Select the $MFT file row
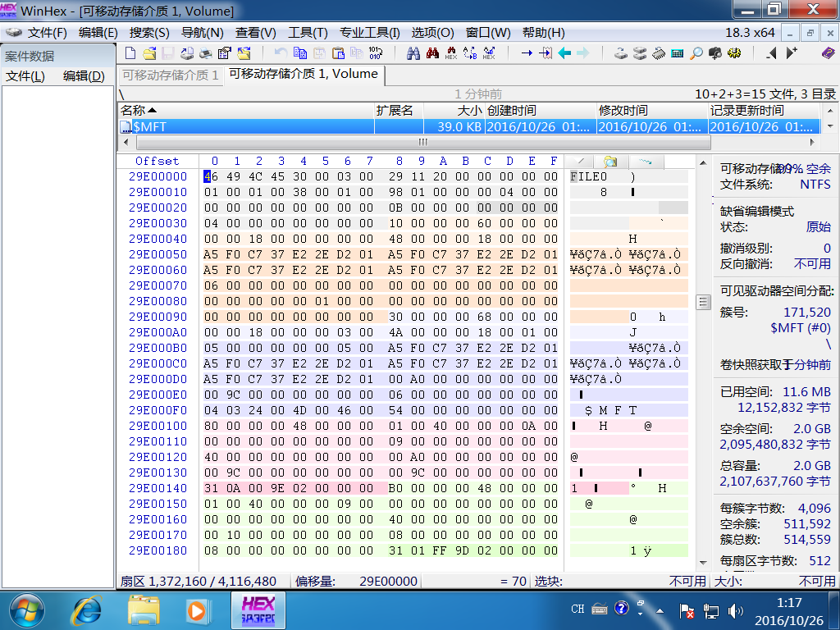Image resolution: width=840 pixels, height=630 pixels. (469, 127)
